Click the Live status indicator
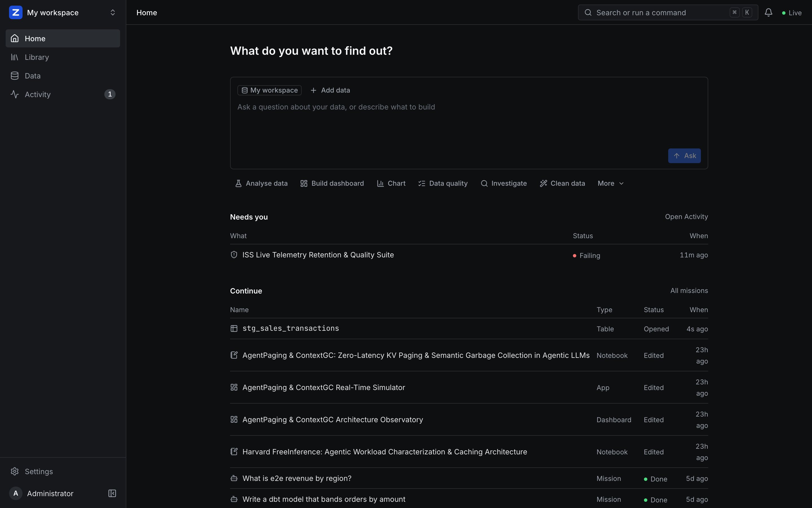This screenshot has width=812, height=508. click(x=792, y=13)
